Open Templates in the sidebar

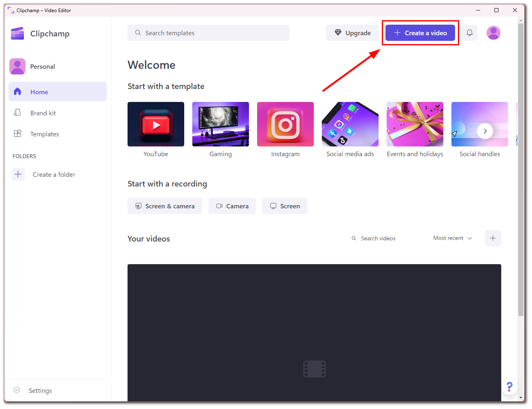pyautogui.click(x=57, y=134)
